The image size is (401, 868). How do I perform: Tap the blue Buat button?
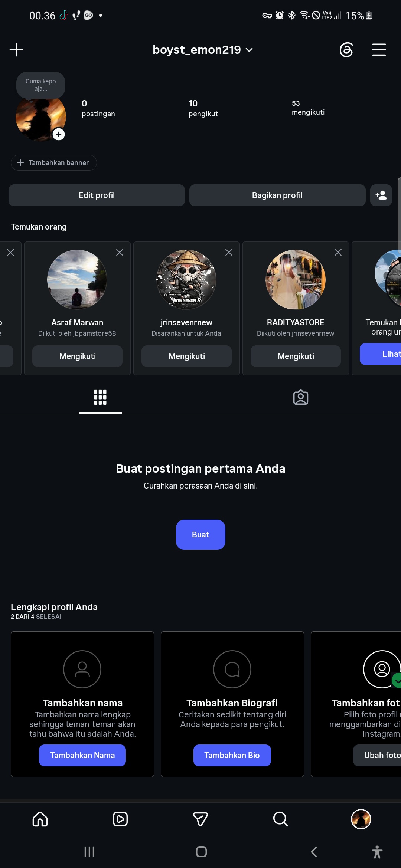click(x=200, y=535)
